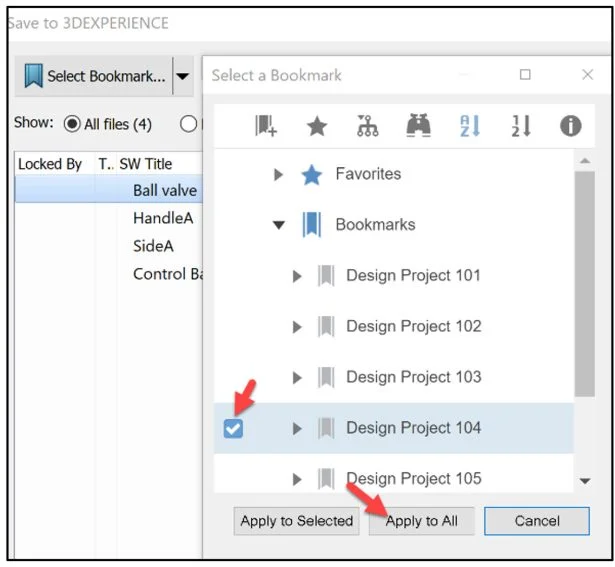Select the Ball valve file row
Screen dimensions: 615x567
[x=164, y=190]
